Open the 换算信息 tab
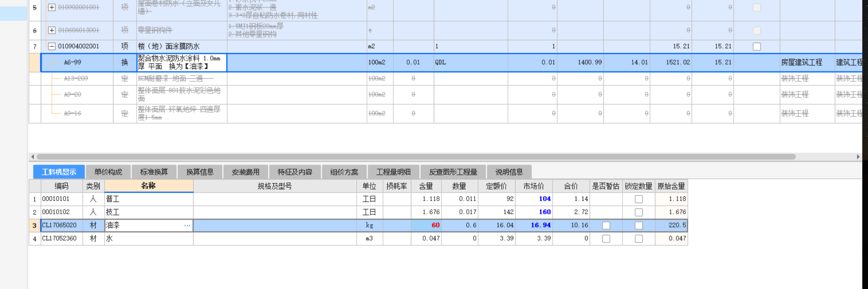 [x=200, y=172]
